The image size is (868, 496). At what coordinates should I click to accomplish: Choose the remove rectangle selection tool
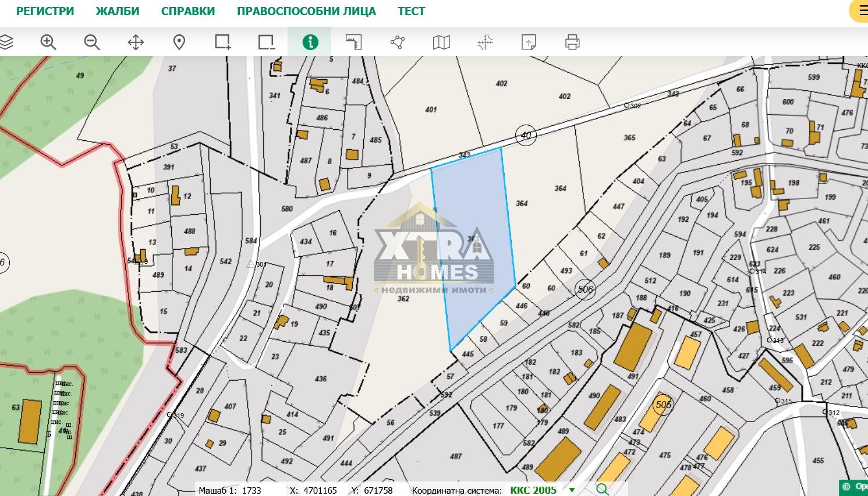[266, 42]
